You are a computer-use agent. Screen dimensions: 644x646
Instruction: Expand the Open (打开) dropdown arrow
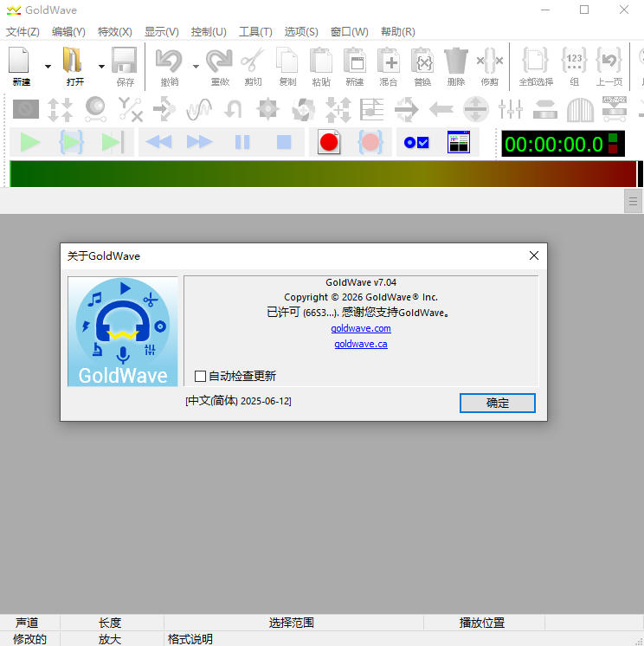coord(101,67)
